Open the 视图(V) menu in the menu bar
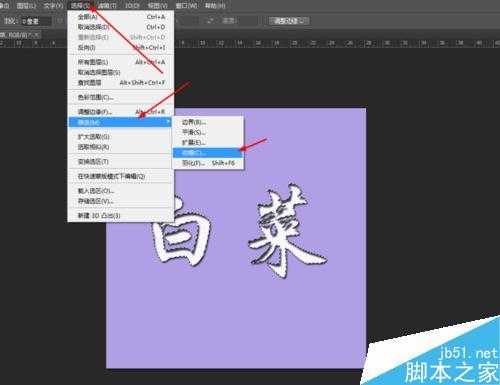 pyautogui.click(x=157, y=6)
